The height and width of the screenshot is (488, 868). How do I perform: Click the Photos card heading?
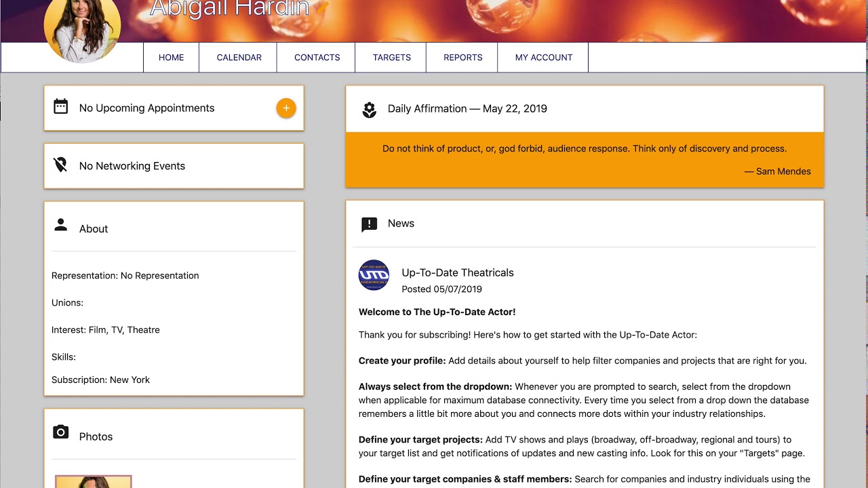click(96, 437)
